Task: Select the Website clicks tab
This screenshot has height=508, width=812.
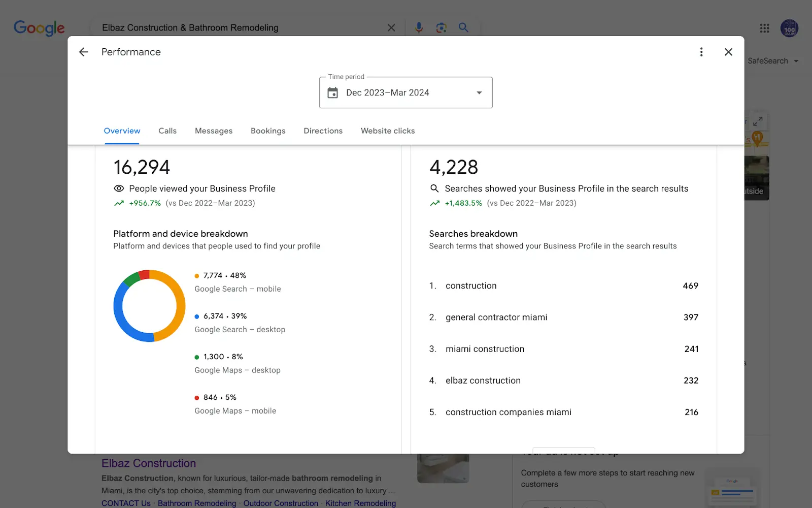Action: (388, 131)
